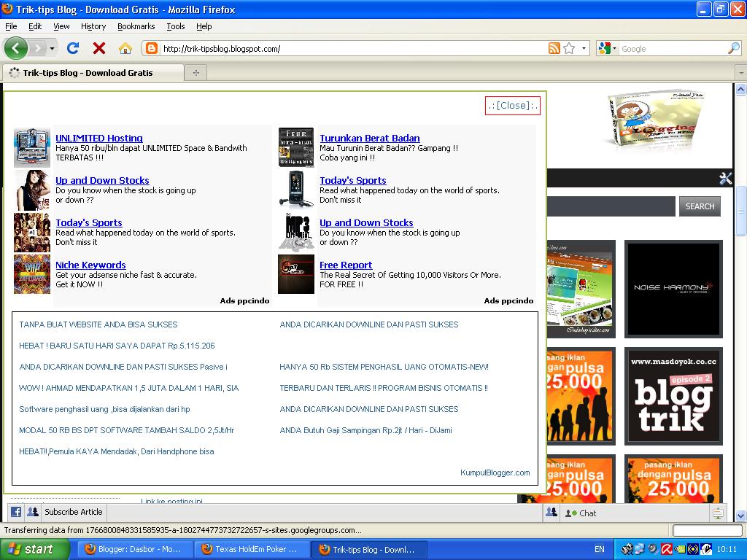Screen dimensions: 747x560
Task: Switch to Blogger: Dasbor taskbar window
Action: tap(134, 549)
